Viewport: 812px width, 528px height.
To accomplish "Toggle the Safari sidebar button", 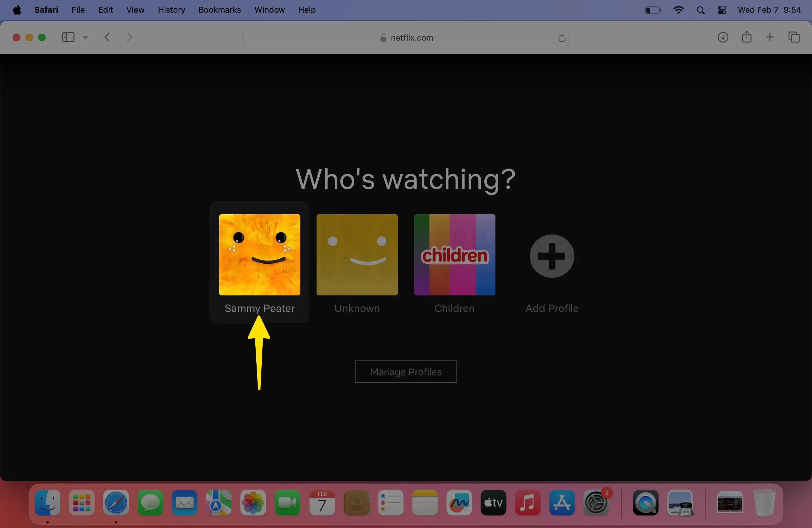I will pos(68,37).
